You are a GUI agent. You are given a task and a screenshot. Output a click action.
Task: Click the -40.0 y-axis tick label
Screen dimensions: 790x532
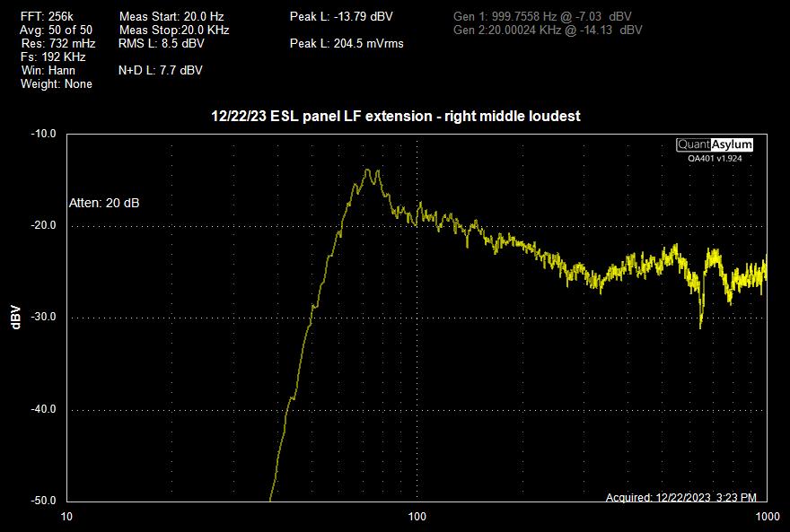(43, 409)
